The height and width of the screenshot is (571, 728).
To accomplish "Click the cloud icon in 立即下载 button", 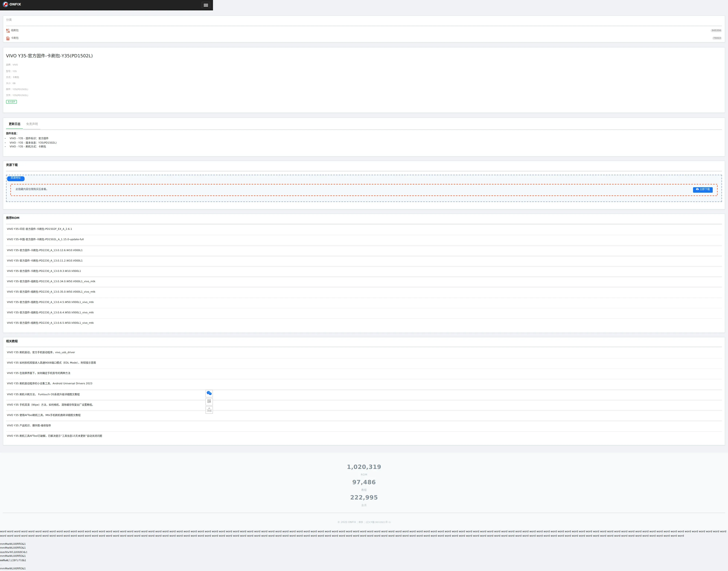I will coord(697,189).
